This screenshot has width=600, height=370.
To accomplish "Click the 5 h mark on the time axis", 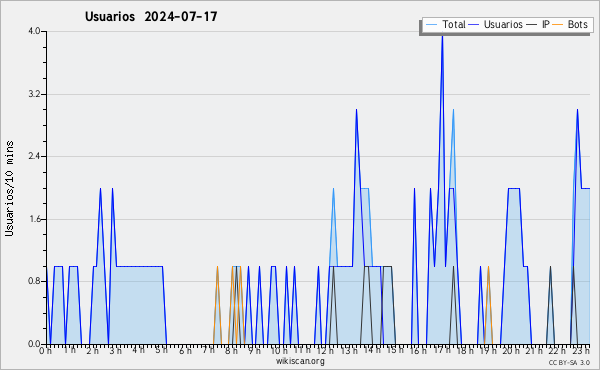I will pos(161,350).
